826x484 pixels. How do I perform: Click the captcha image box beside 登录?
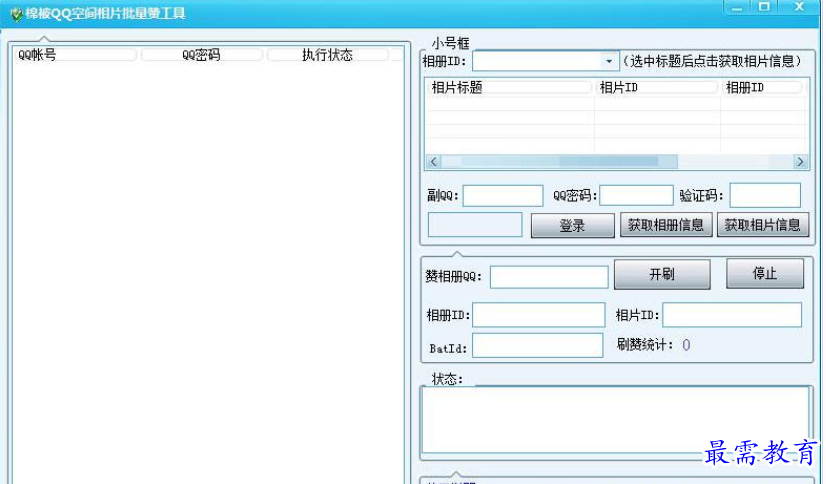pyautogui.click(x=475, y=225)
